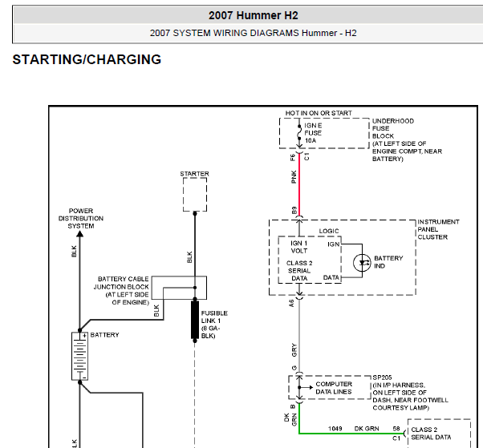Click the CLASS 2 SERIAL DATA text inside logic box
This screenshot has height=448, width=483.
click(x=299, y=270)
